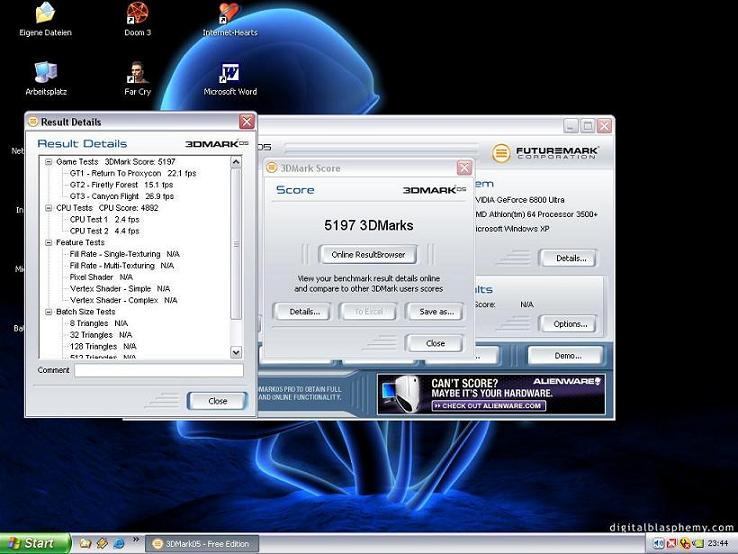Collapse the Batch Size Tests node
This screenshot has width=738, height=554.
(48, 312)
